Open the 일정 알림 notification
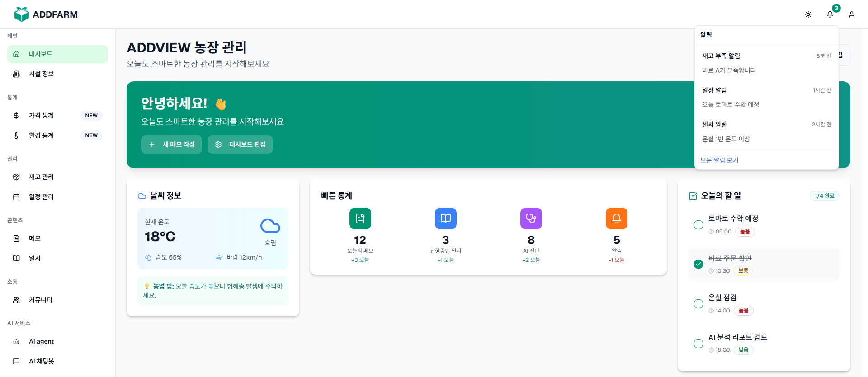This screenshot has height=377, width=868. pyautogui.click(x=767, y=98)
